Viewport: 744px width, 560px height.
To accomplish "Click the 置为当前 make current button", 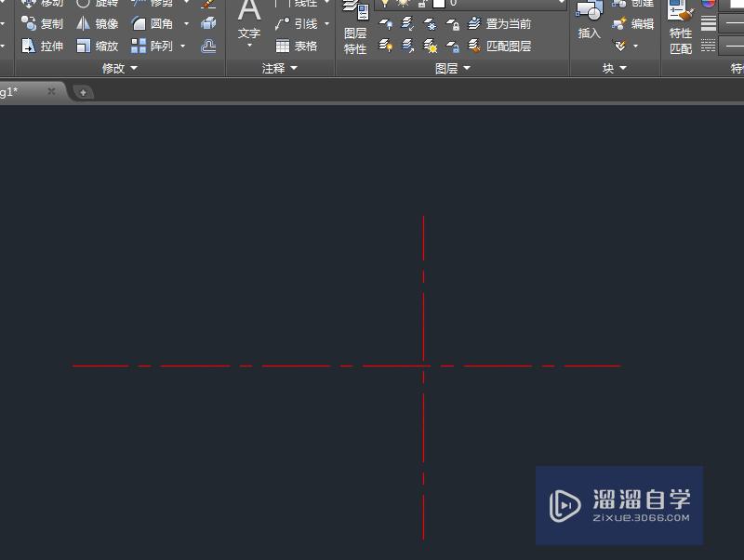I will (x=502, y=25).
